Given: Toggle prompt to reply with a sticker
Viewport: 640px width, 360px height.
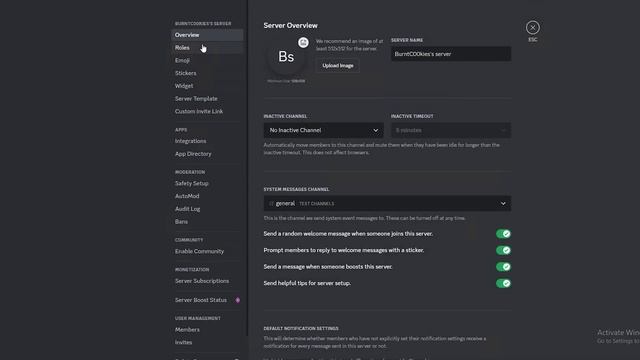Looking at the screenshot, I should (503, 250).
